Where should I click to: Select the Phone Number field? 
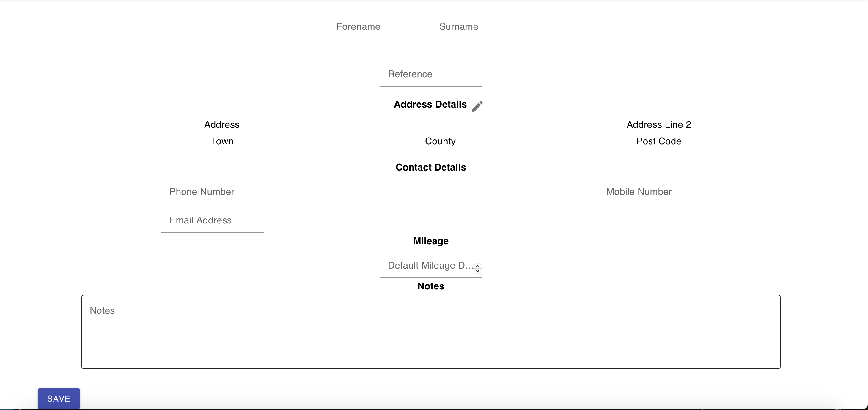coord(212,192)
